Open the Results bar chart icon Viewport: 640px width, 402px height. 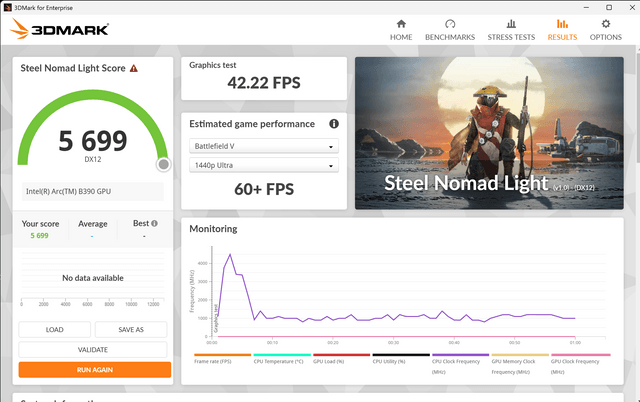click(562, 24)
